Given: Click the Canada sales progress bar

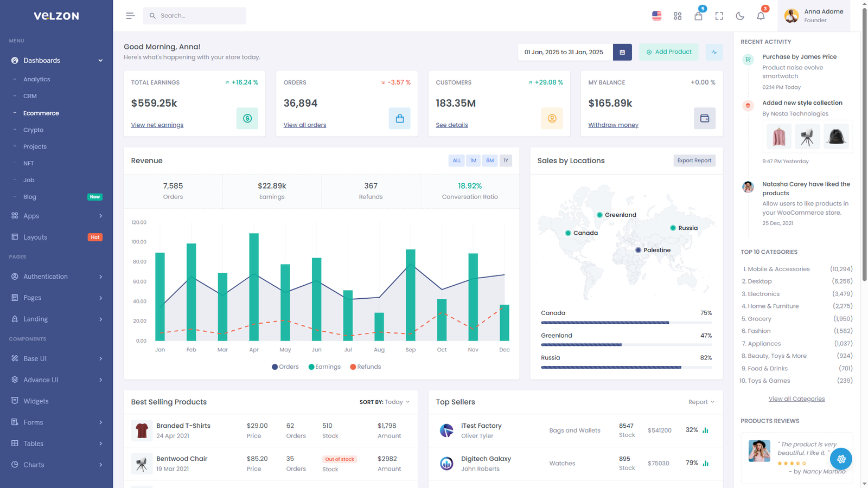Looking at the screenshot, I should (626, 323).
